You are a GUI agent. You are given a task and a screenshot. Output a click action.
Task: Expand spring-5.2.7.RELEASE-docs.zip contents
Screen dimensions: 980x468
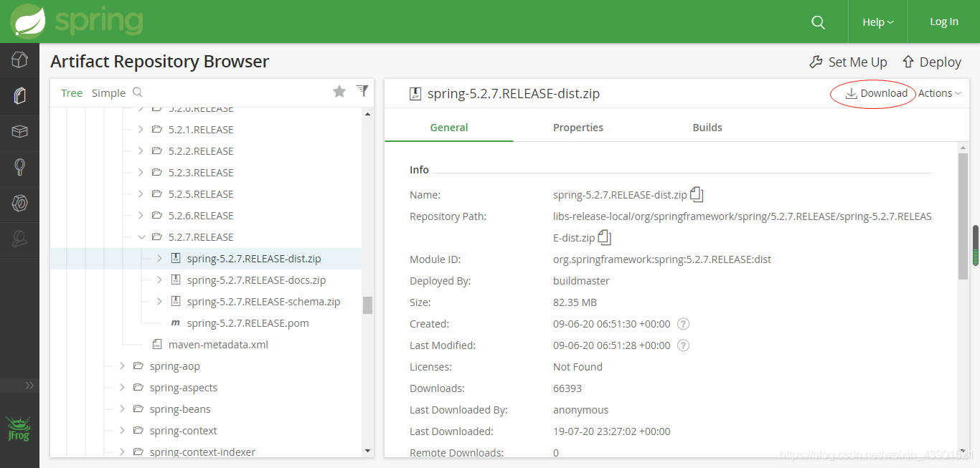pyautogui.click(x=160, y=280)
